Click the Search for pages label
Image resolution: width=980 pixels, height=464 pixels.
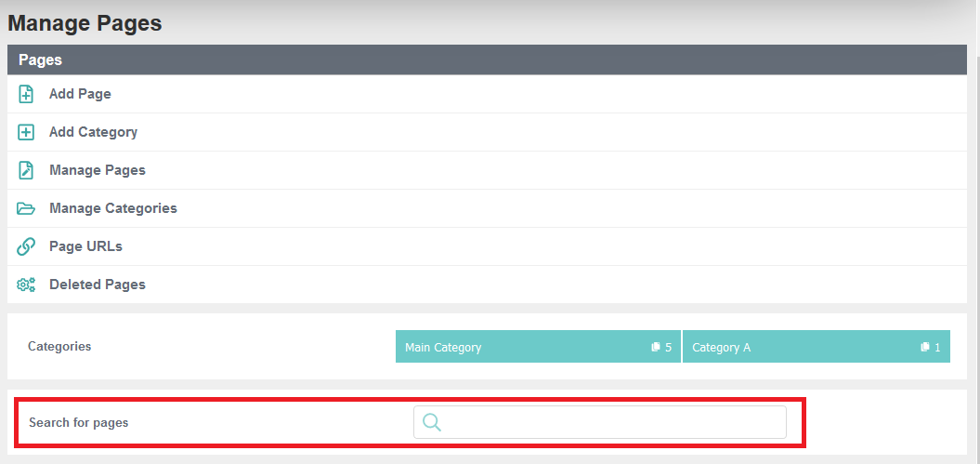point(79,423)
